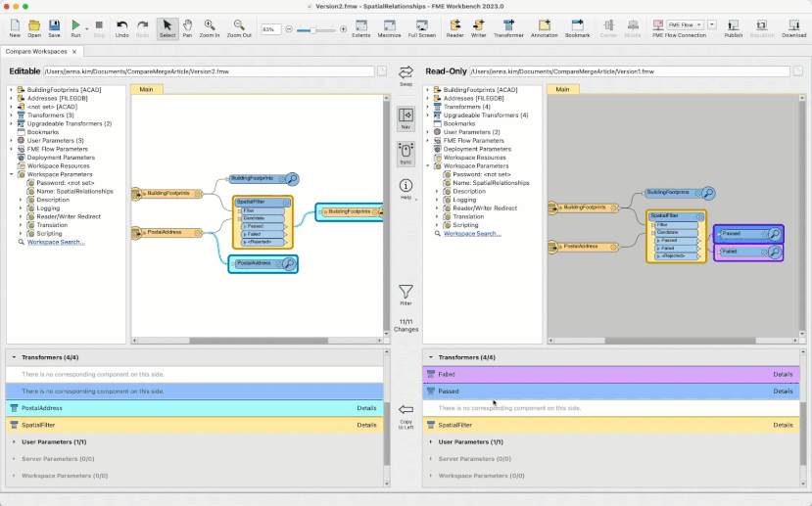Zoom to Extents of canvas
Viewport: 812px width, 506px height.
361,28
